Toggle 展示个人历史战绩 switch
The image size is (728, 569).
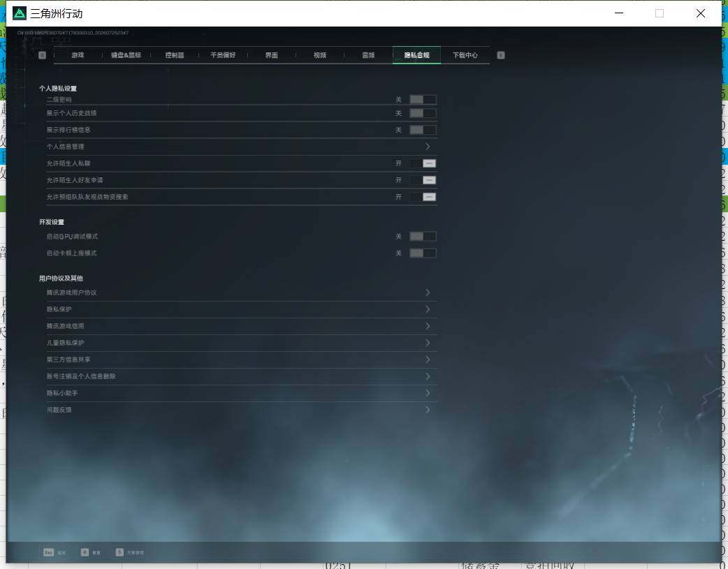(423, 113)
